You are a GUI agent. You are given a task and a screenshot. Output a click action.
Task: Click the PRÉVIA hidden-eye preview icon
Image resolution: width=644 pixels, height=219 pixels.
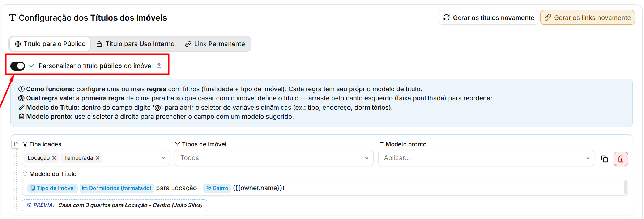pyautogui.click(x=29, y=205)
